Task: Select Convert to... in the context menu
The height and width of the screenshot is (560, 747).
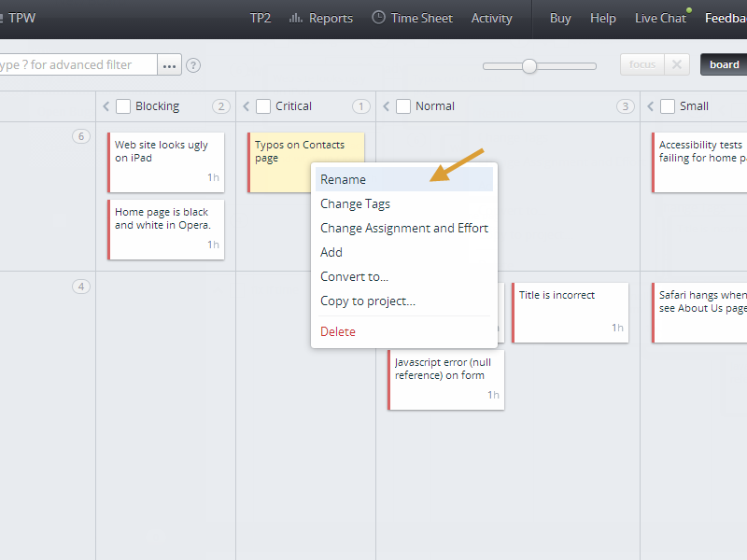Action: [404, 276]
